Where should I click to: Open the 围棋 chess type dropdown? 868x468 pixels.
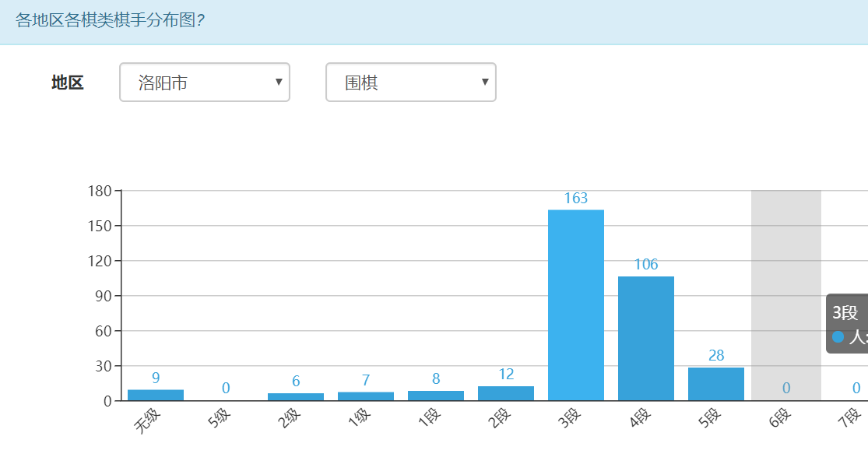click(x=410, y=83)
